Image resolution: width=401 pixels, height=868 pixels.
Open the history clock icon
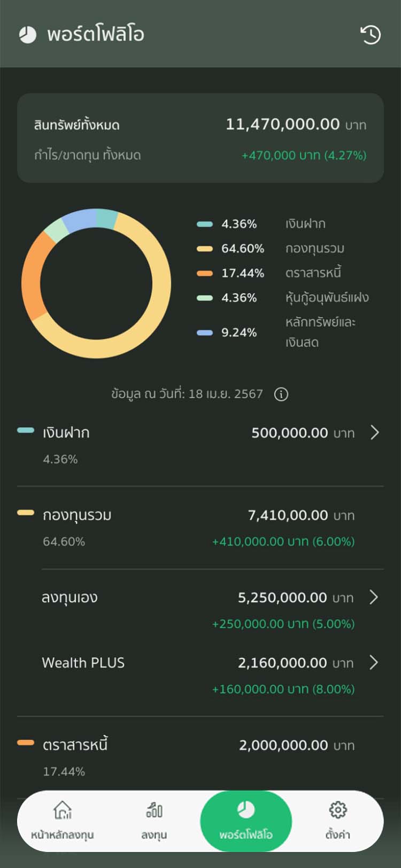tap(370, 35)
